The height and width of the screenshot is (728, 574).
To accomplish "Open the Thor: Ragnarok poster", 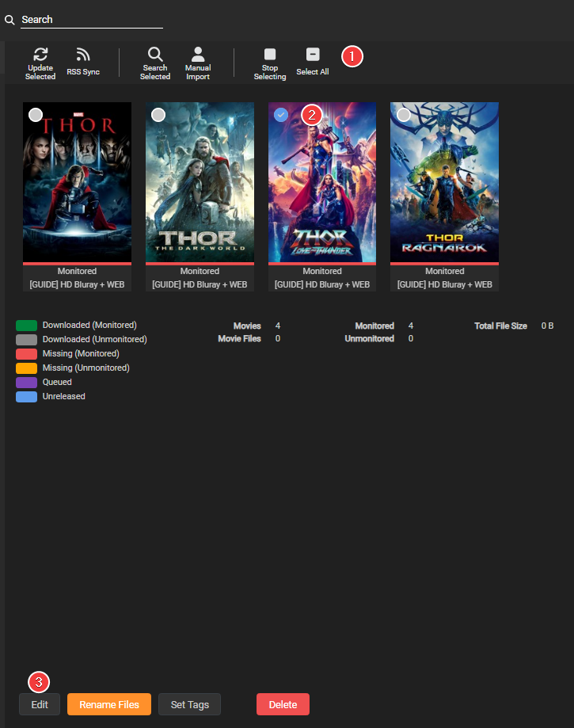I will 444,190.
